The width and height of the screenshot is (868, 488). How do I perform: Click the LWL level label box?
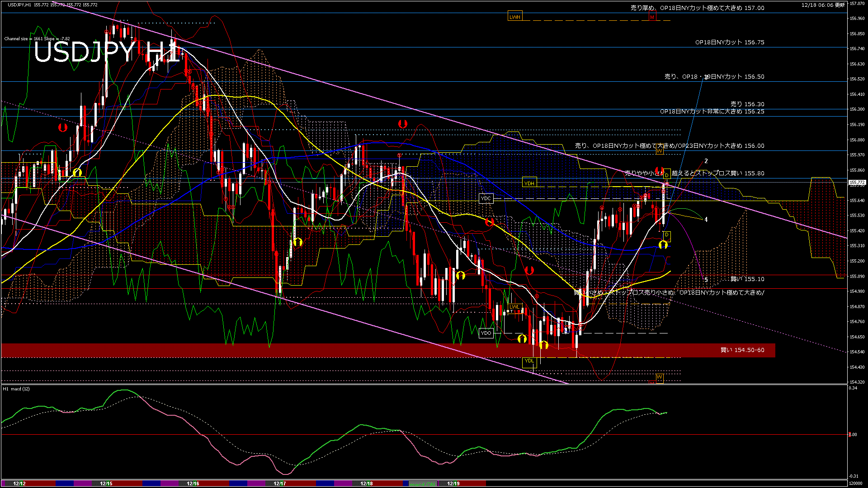click(514, 307)
